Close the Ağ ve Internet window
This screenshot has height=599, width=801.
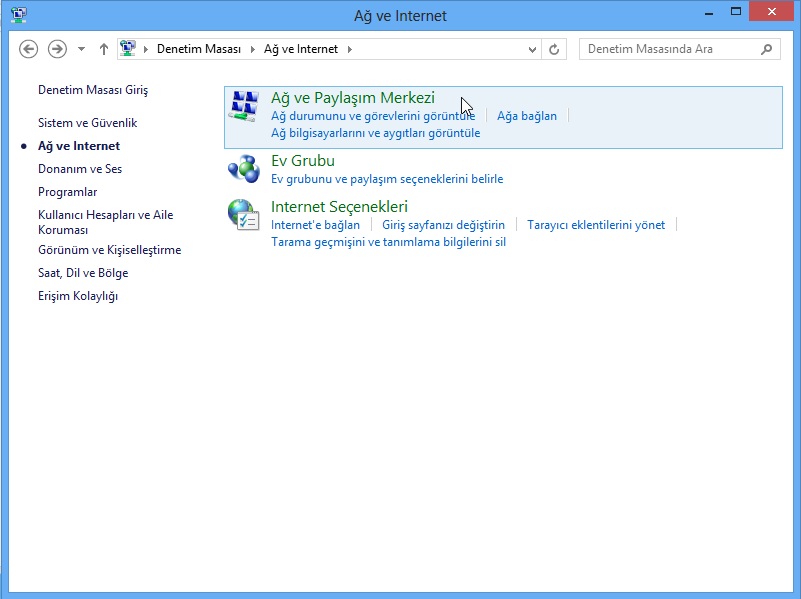[x=771, y=11]
